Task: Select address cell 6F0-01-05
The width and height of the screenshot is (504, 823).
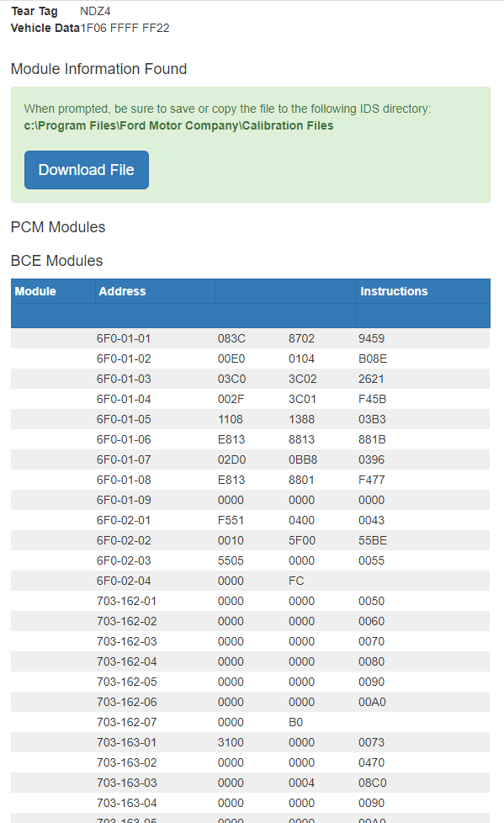Action: tap(124, 419)
